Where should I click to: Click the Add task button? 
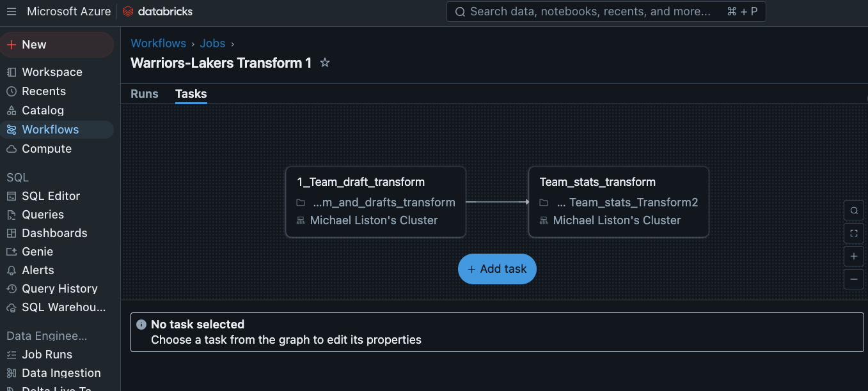[497, 269]
